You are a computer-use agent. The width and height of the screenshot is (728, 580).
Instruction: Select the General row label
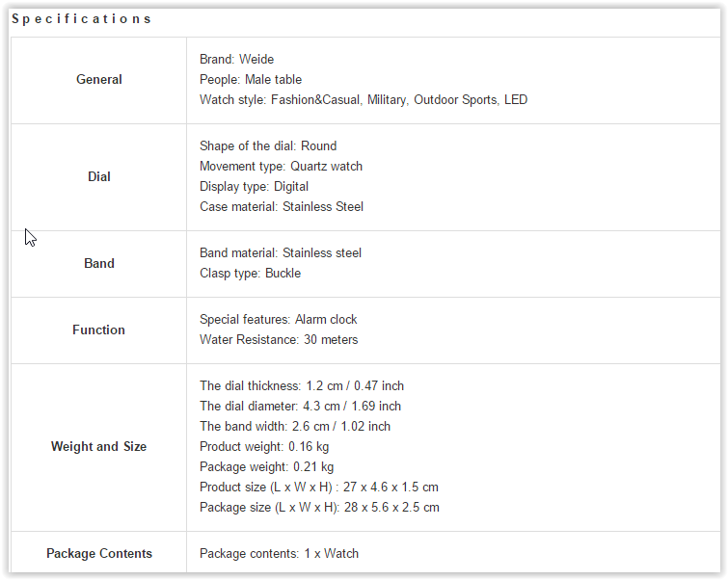[99, 79]
